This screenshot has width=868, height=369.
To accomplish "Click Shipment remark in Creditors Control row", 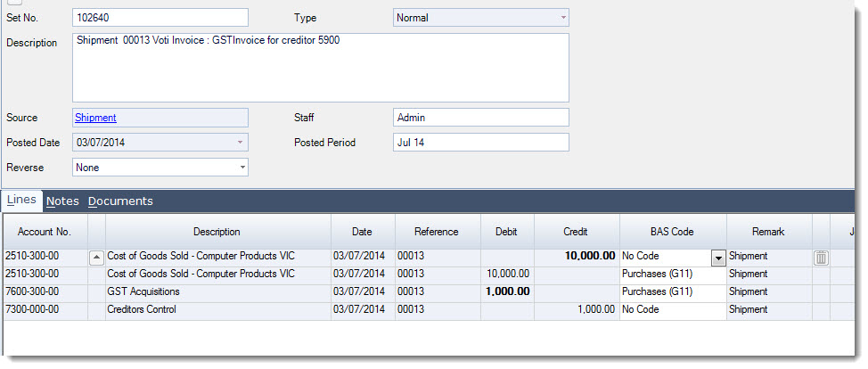I will coord(769,311).
